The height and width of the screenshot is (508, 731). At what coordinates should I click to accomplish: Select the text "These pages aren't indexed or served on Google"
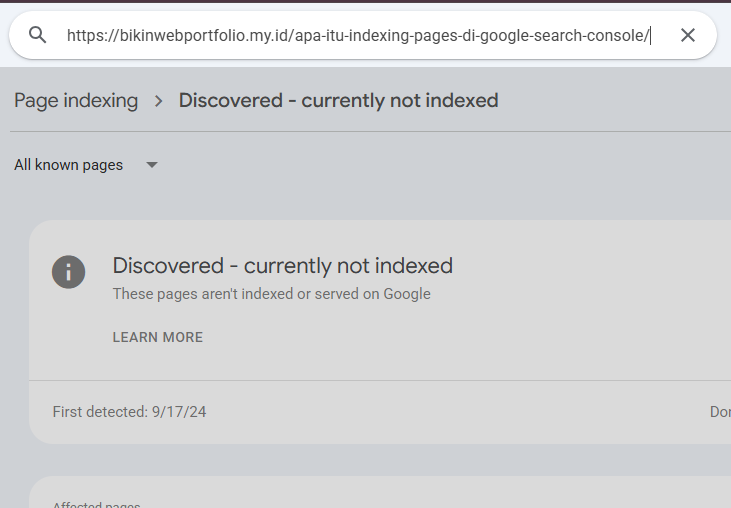coord(271,294)
